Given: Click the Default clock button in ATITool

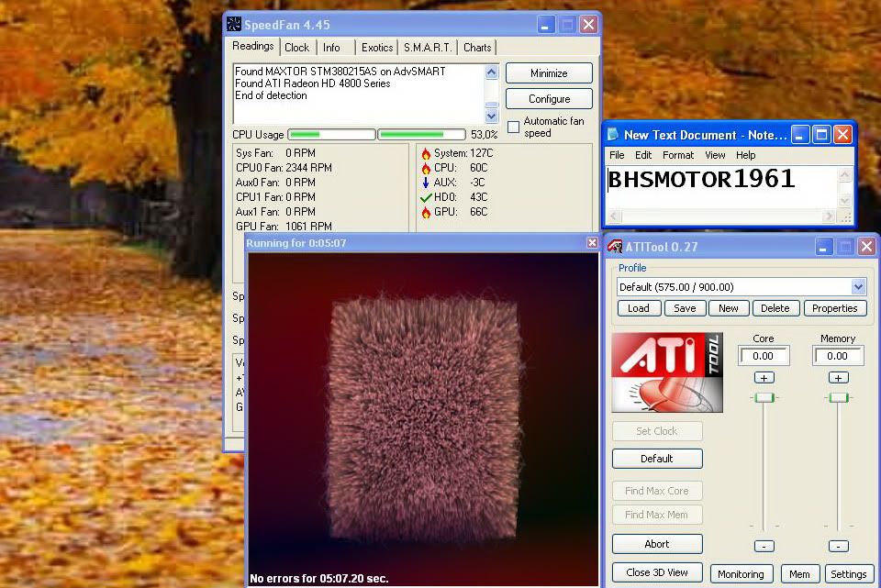Looking at the screenshot, I should point(657,459).
